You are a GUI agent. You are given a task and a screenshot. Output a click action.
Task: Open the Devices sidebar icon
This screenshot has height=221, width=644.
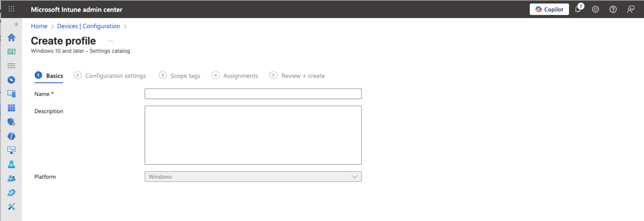click(x=11, y=94)
